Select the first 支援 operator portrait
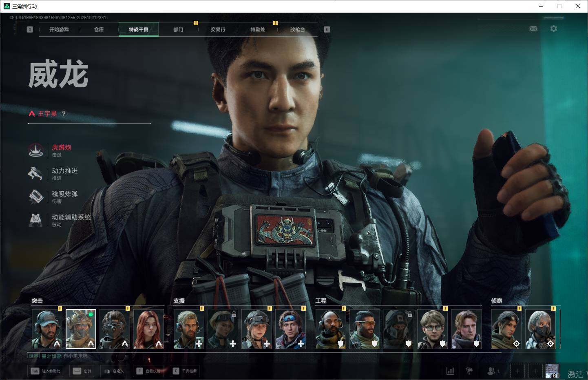588x380 pixels. pos(189,329)
